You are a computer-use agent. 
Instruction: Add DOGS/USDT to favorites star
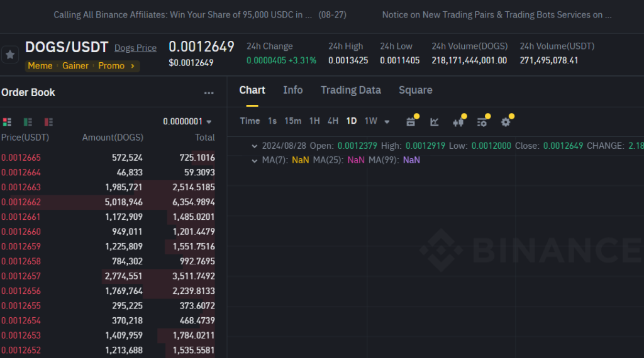(10, 55)
